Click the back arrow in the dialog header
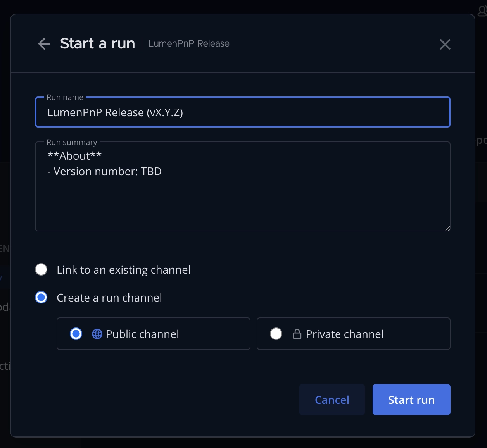Image resolution: width=487 pixels, height=448 pixels. coord(45,44)
